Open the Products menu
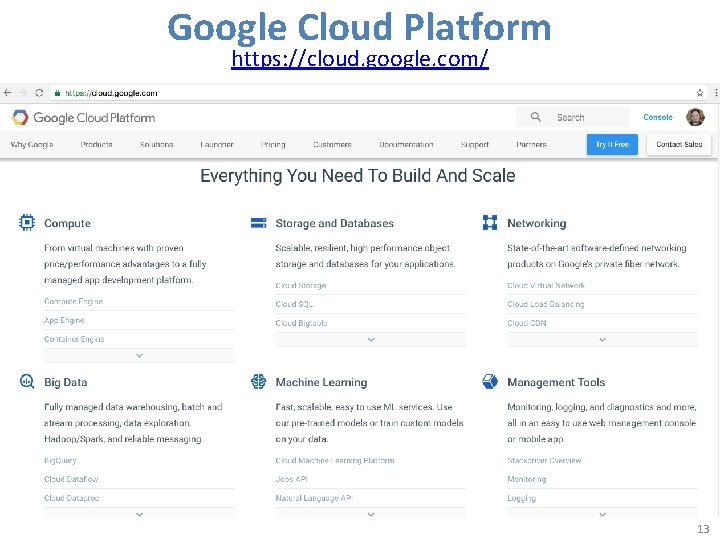The image size is (720, 540). [96, 144]
